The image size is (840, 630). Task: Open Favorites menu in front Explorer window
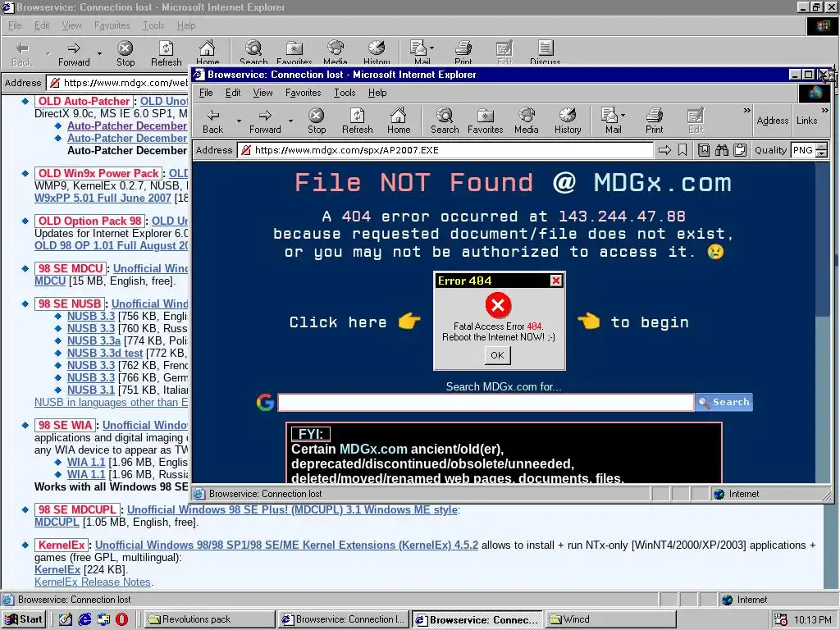[304, 93]
